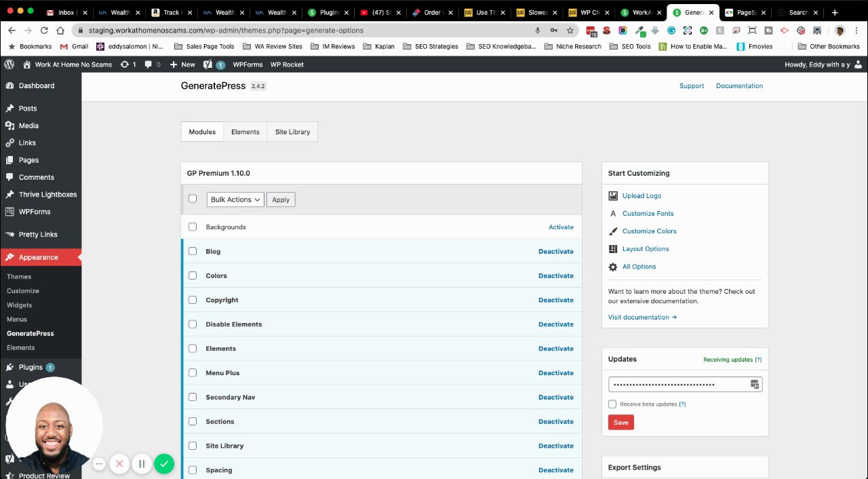
Task: Open SEO Tools bookmarks folder
Action: [x=630, y=46]
